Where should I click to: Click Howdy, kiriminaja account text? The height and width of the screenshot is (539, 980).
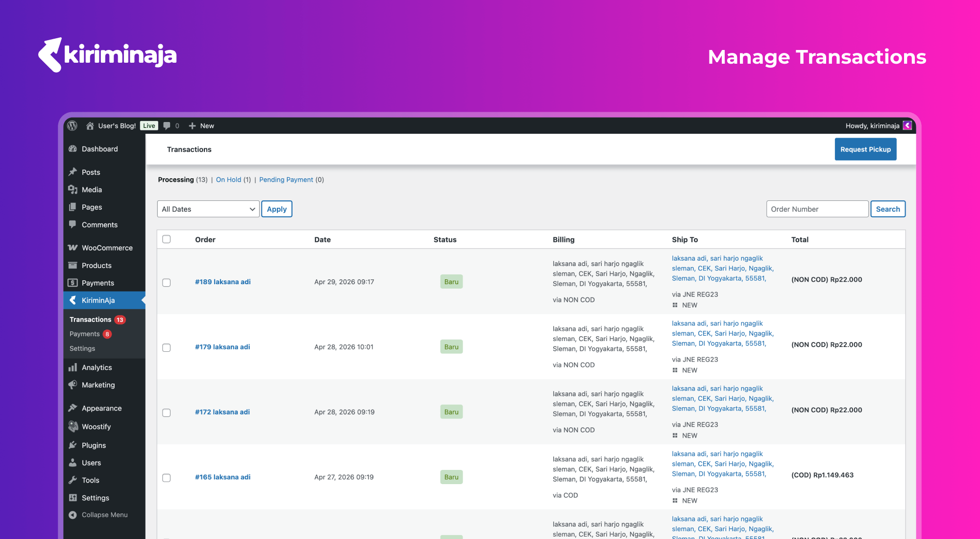click(x=872, y=126)
